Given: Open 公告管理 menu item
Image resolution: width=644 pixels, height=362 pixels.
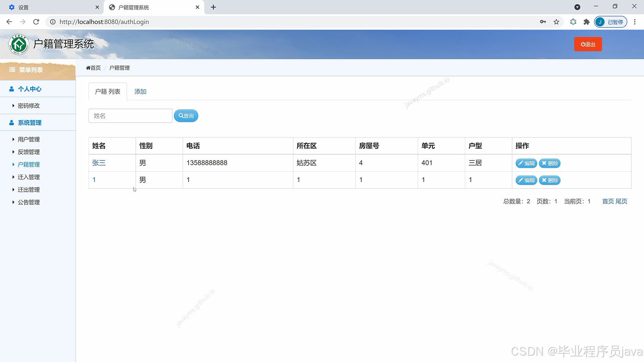Looking at the screenshot, I should click(x=29, y=202).
